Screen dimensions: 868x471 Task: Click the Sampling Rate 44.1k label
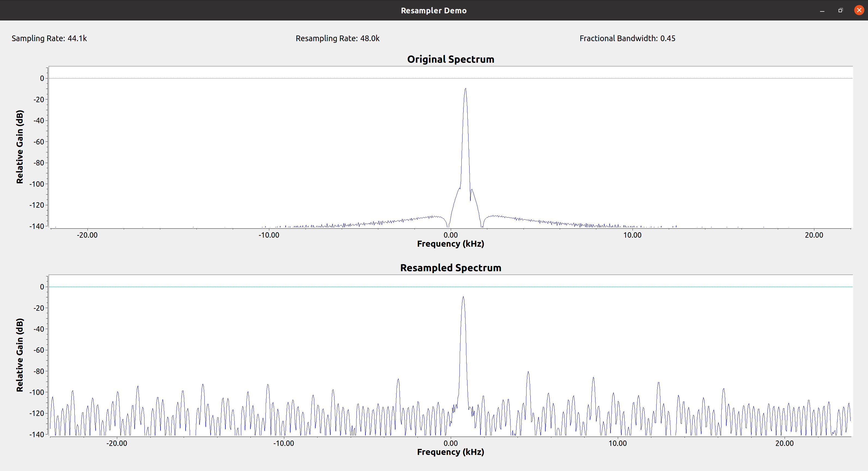tap(49, 38)
